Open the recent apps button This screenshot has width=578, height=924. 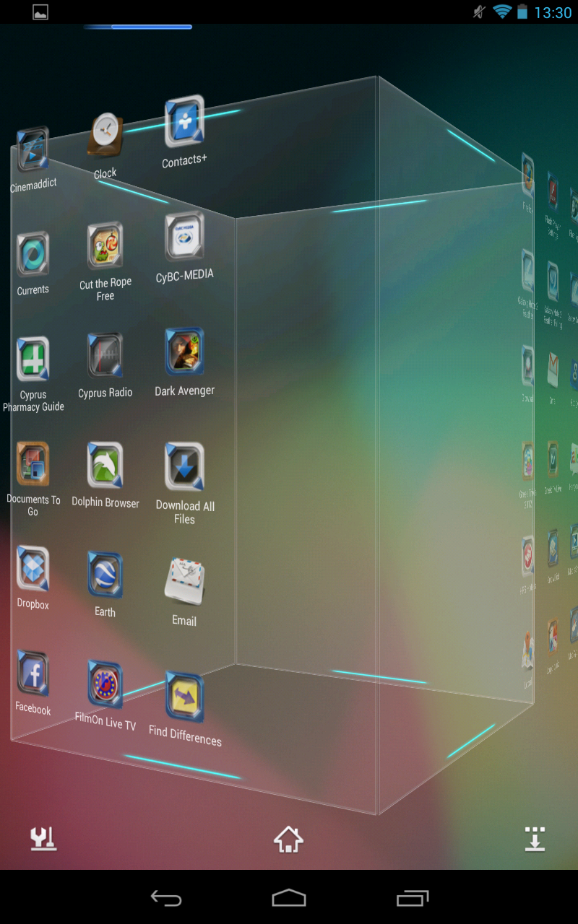point(413,897)
